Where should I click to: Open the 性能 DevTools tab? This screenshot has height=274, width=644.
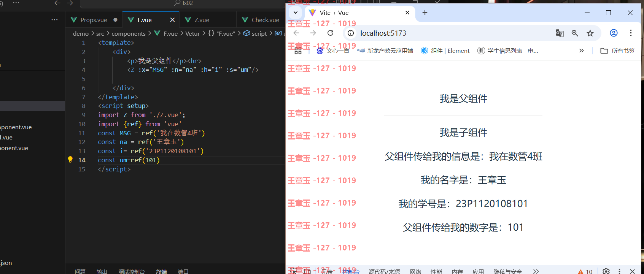tap(436, 271)
